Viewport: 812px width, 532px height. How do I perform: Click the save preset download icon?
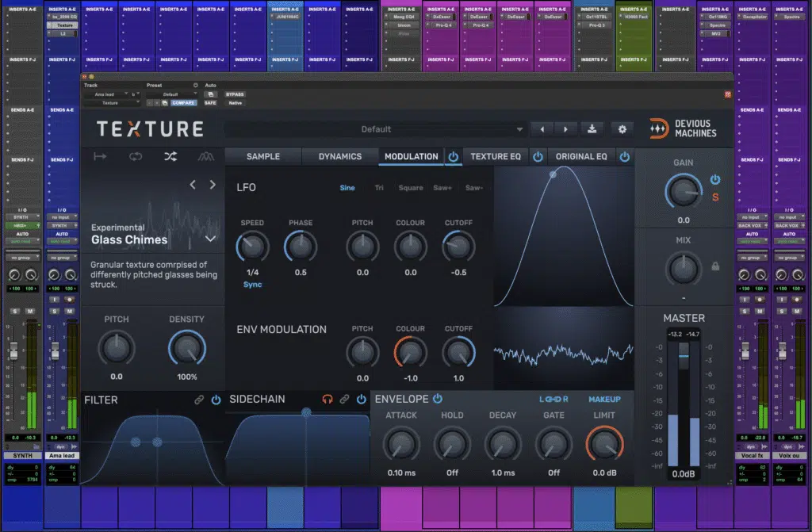pos(592,129)
